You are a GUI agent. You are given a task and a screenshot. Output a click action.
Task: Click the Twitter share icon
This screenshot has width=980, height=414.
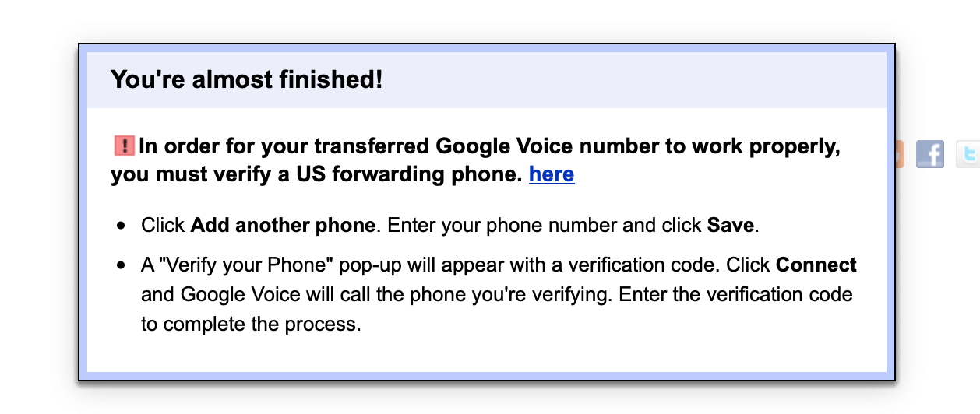pos(968,153)
